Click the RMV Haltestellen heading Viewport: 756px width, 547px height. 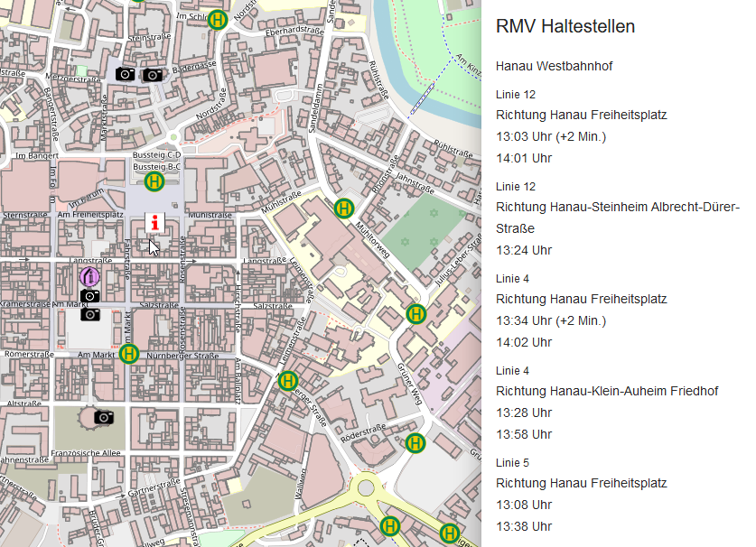(565, 26)
